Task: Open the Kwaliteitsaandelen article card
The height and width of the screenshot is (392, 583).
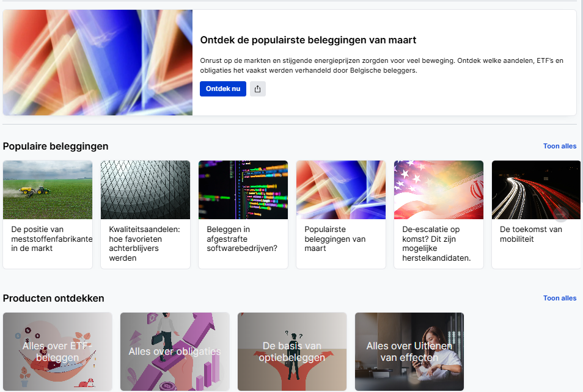Action: (x=145, y=214)
